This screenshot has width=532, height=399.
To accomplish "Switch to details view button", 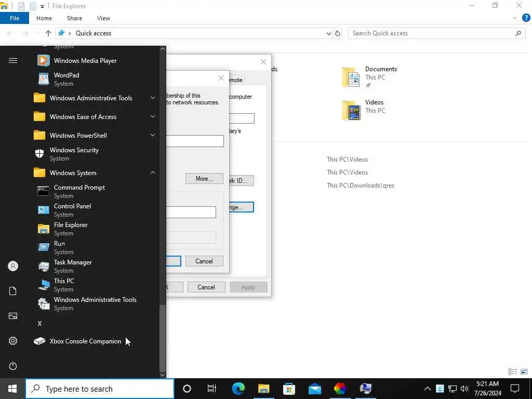I will [x=513, y=372].
